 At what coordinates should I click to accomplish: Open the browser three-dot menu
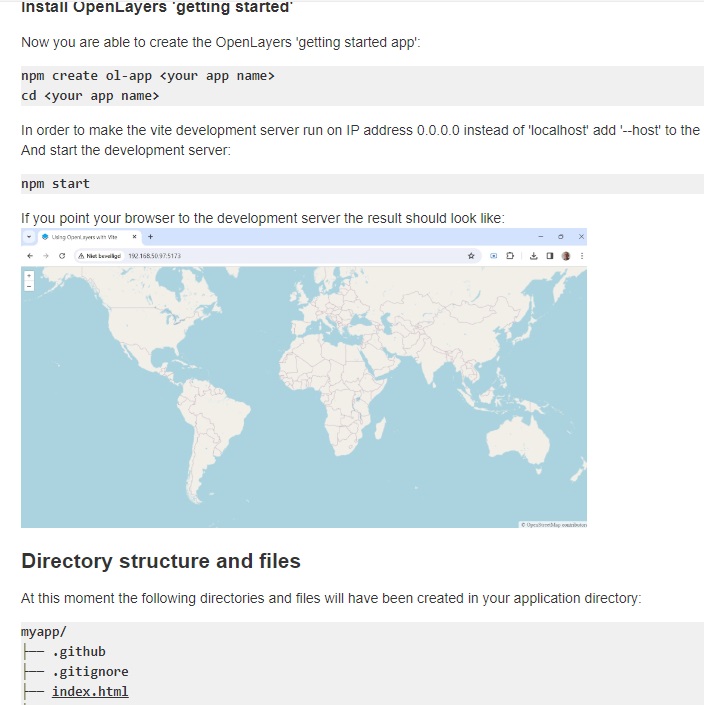[582, 256]
